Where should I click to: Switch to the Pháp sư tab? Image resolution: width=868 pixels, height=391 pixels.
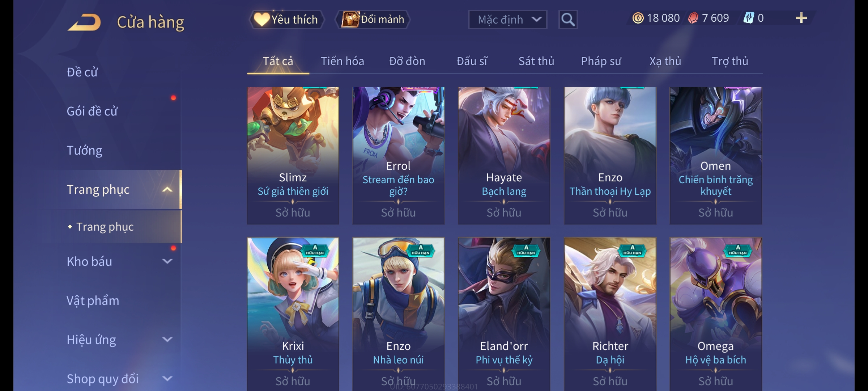point(601,61)
